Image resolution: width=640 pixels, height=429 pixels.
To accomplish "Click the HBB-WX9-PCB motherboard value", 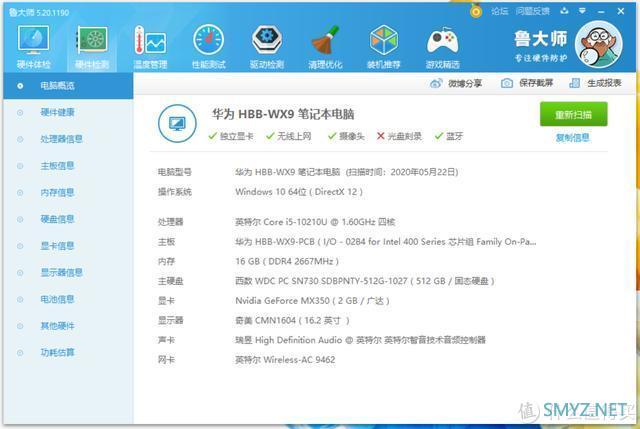I will [x=386, y=242].
